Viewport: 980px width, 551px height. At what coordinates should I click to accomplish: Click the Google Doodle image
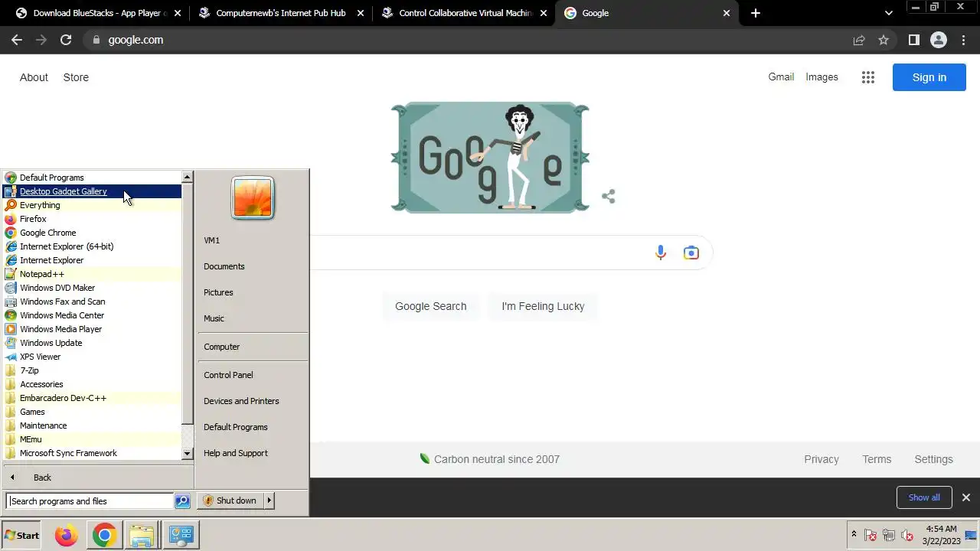(490, 157)
